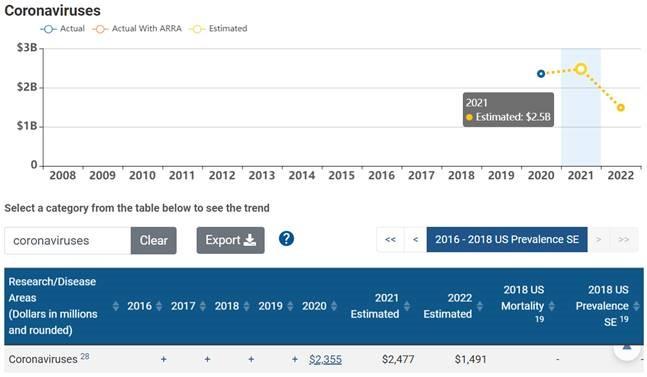Screen dimensions: 647x377
Task: Open the $2,355 funding link
Action: pyautogui.click(x=326, y=360)
